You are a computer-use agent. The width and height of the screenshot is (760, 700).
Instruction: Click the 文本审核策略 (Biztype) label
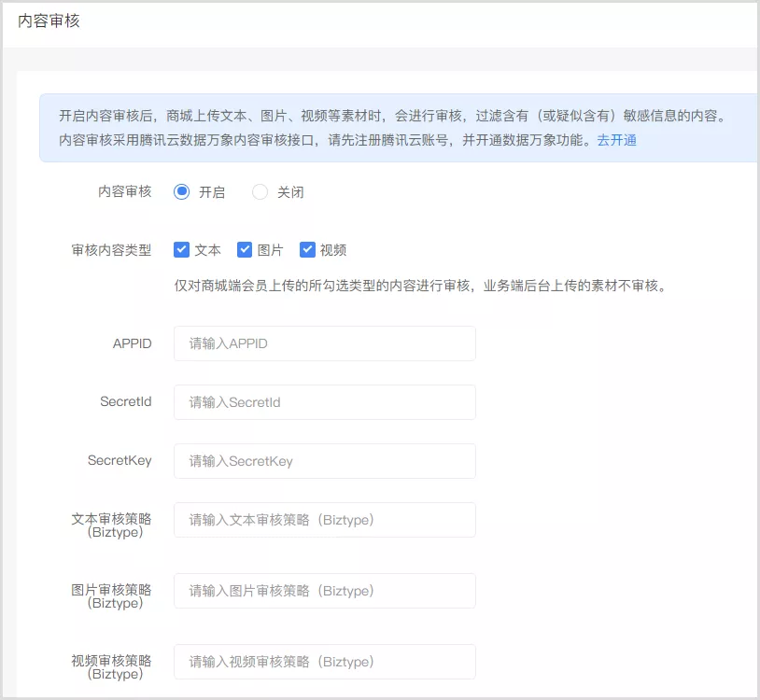(111, 525)
